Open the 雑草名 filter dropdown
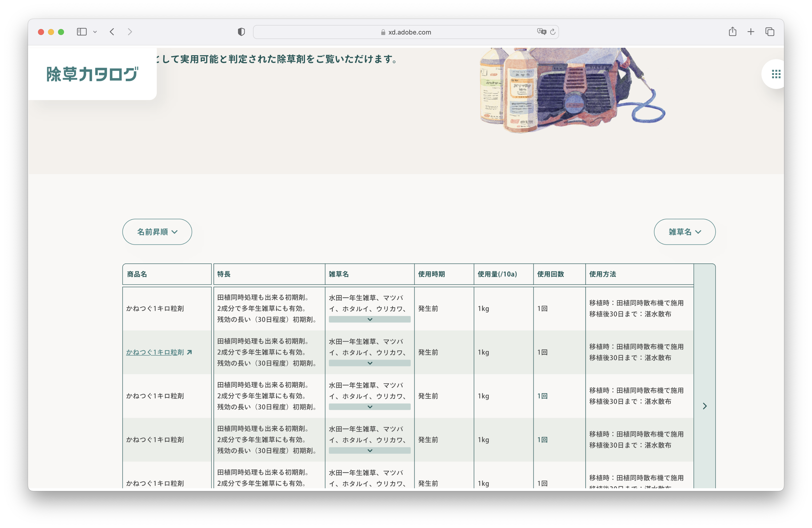 tap(684, 232)
